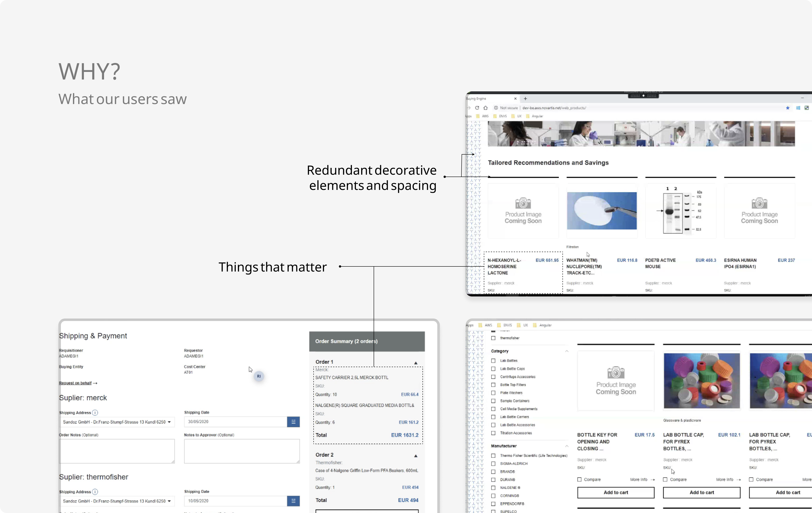
Task: Open calendar for shipping date 10/05/2020
Action: coord(293,501)
